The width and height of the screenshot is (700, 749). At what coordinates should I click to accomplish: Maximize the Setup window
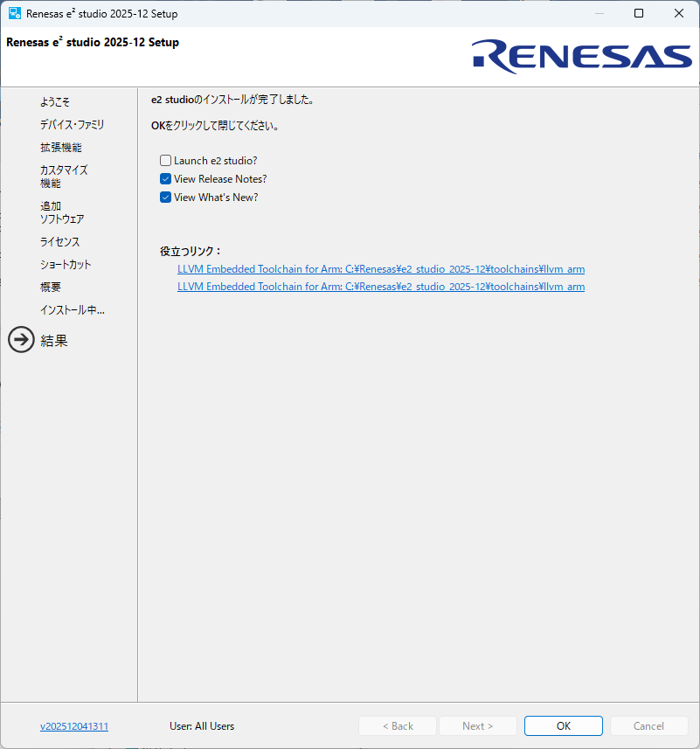point(639,13)
